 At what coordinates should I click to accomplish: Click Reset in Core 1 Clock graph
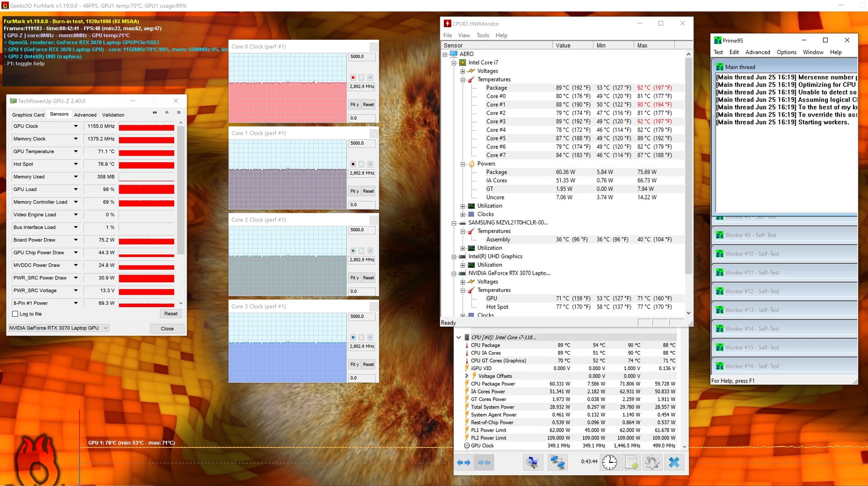368,191
